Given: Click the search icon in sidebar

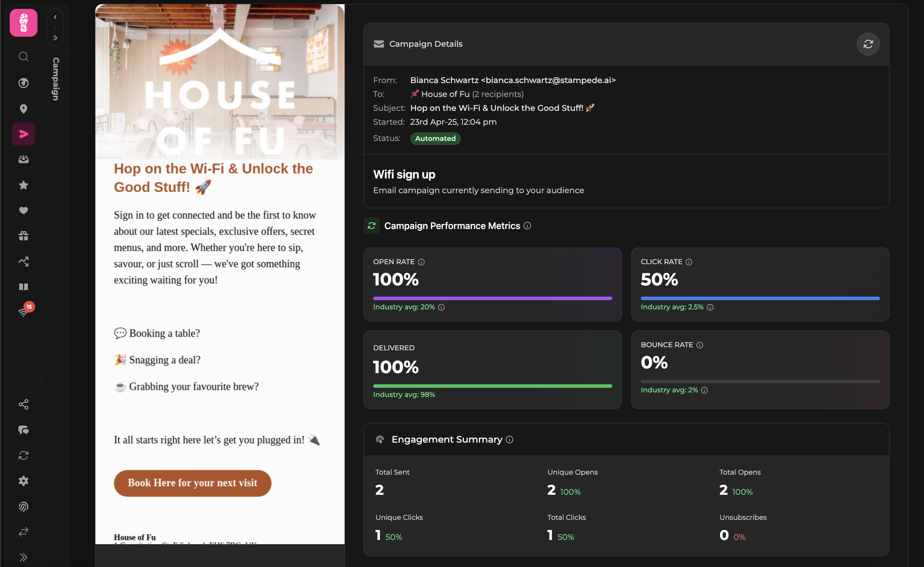Looking at the screenshot, I should pyautogui.click(x=24, y=57).
